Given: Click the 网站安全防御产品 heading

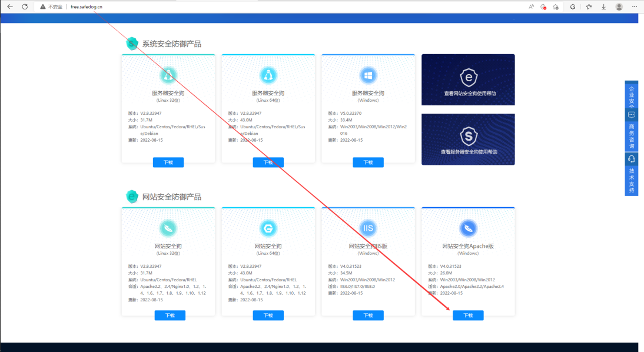Looking at the screenshot, I should (x=172, y=197).
